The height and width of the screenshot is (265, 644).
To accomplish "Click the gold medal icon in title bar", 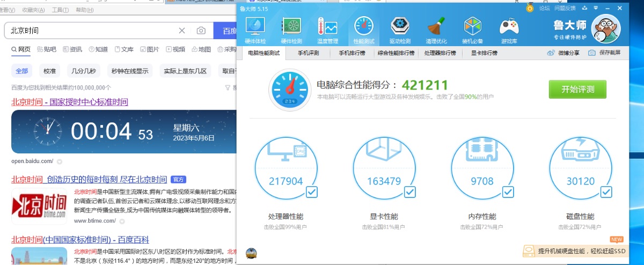I will [x=530, y=8].
